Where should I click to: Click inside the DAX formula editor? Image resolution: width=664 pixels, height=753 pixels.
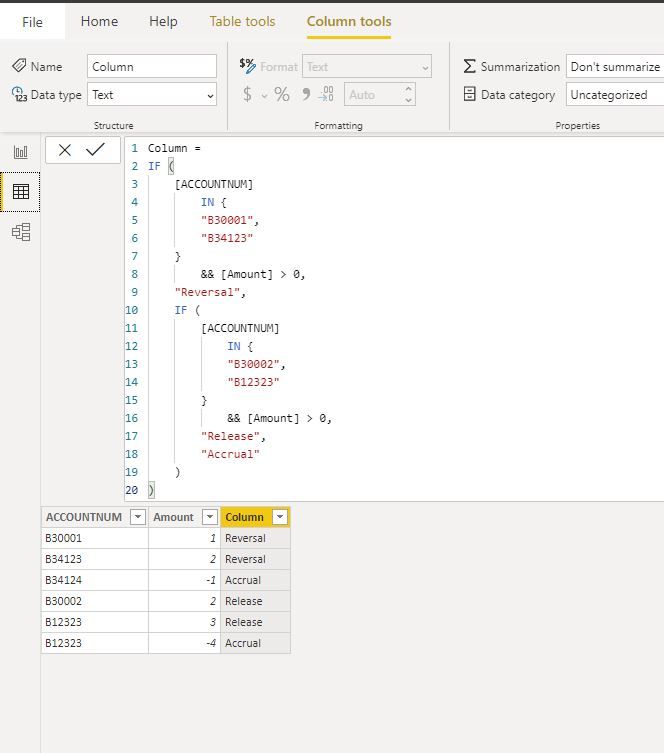click(x=394, y=319)
